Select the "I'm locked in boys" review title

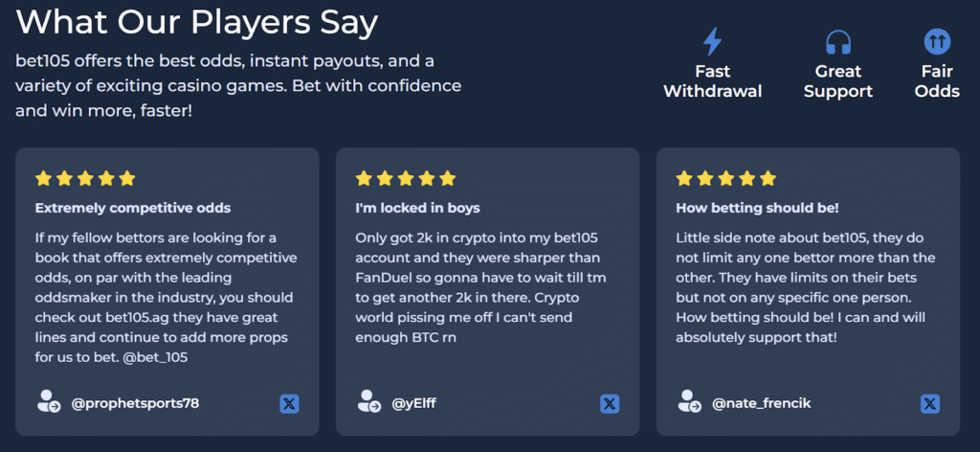[417, 208]
